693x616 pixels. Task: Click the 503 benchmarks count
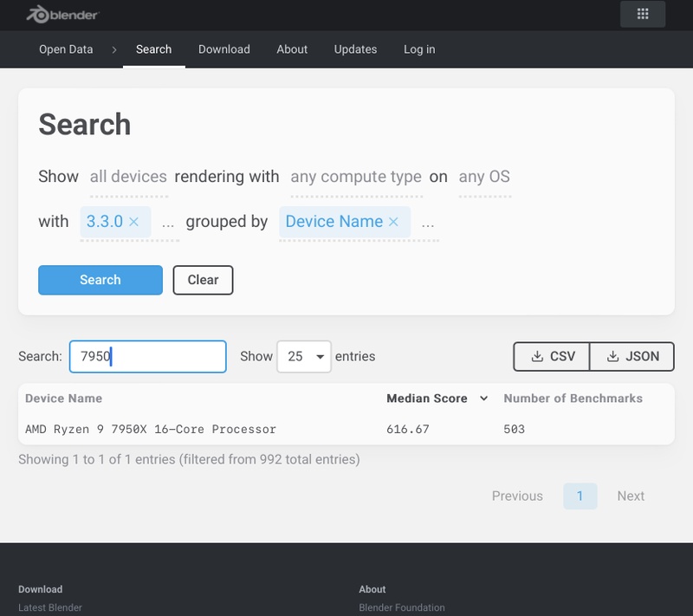point(514,429)
